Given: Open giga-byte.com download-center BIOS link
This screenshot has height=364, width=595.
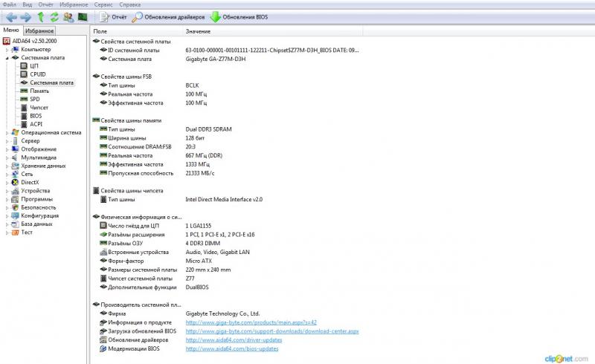Looking at the screenshot, I should coord(272,331).
